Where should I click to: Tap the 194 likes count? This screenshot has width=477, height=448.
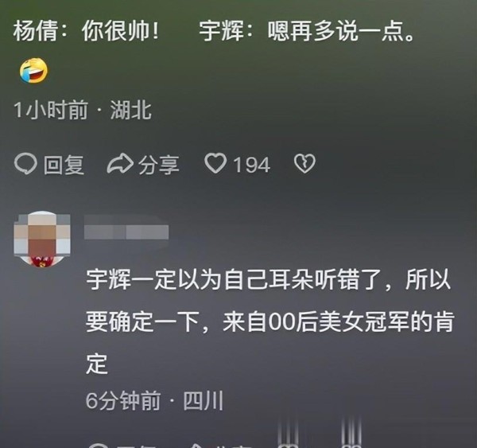coord(252,165)
